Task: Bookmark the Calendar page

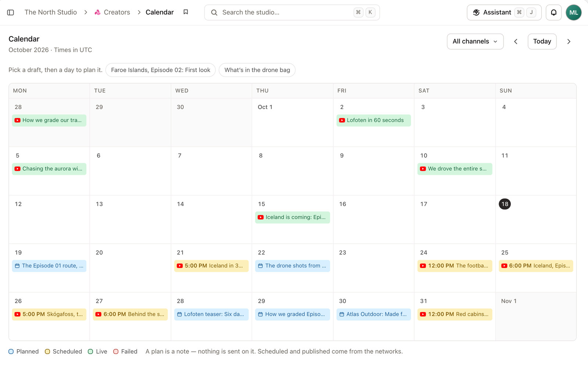Action: coord(186,12)
